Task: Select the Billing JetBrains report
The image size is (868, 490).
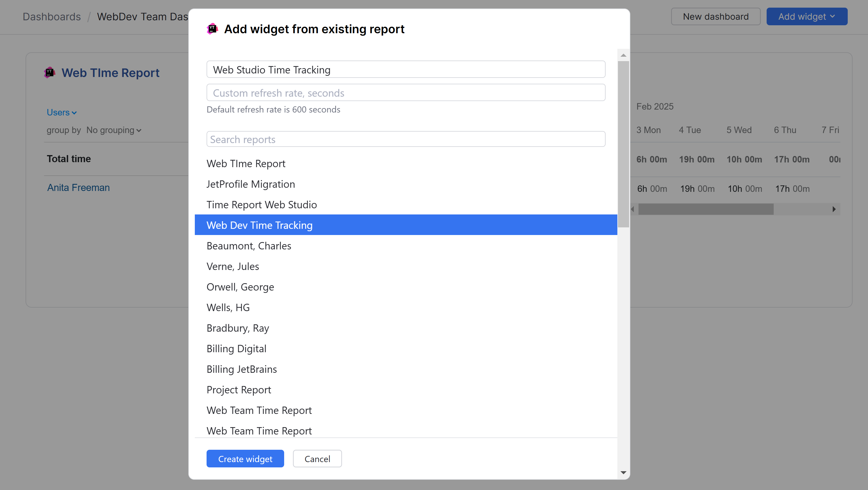Action: [x=241, y=369]
